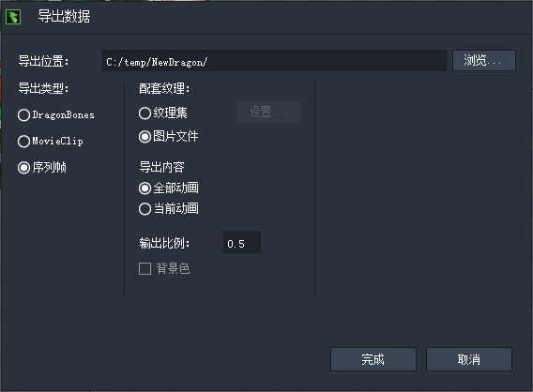Click the 导出数据 title bar text
Viewport: 533px width, 392px height.
point(64,16)
